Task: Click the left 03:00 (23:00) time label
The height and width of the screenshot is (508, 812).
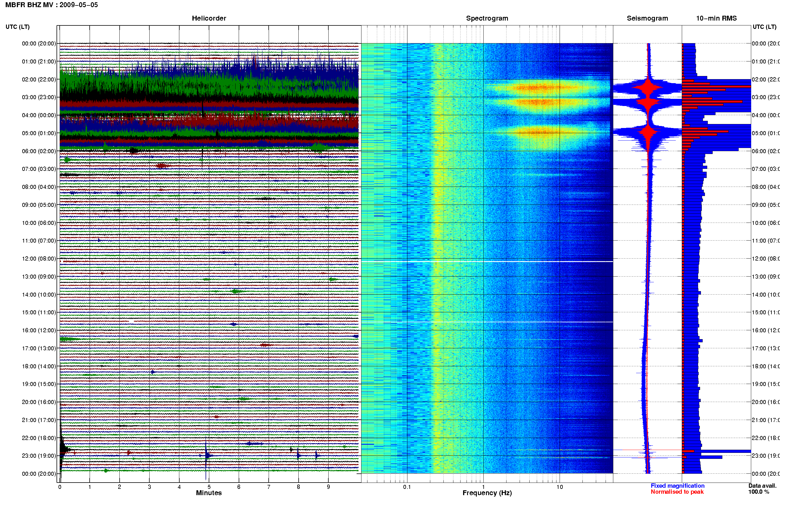Action: point(39,97)
